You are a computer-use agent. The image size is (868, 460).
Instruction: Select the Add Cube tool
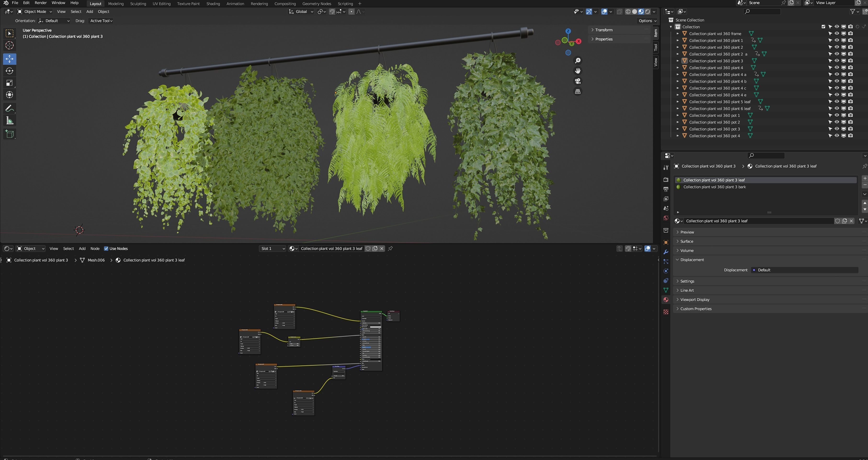pyautogui.click(x=9, y=134)
